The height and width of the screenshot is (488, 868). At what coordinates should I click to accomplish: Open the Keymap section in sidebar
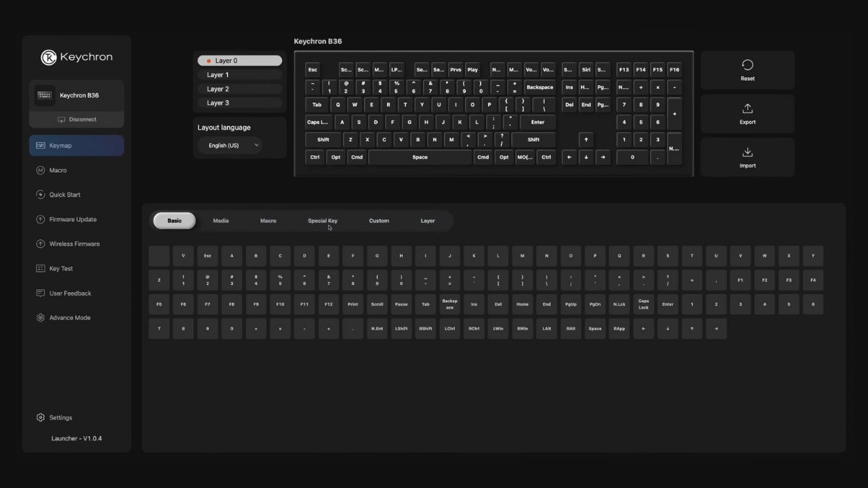[76, 145]
